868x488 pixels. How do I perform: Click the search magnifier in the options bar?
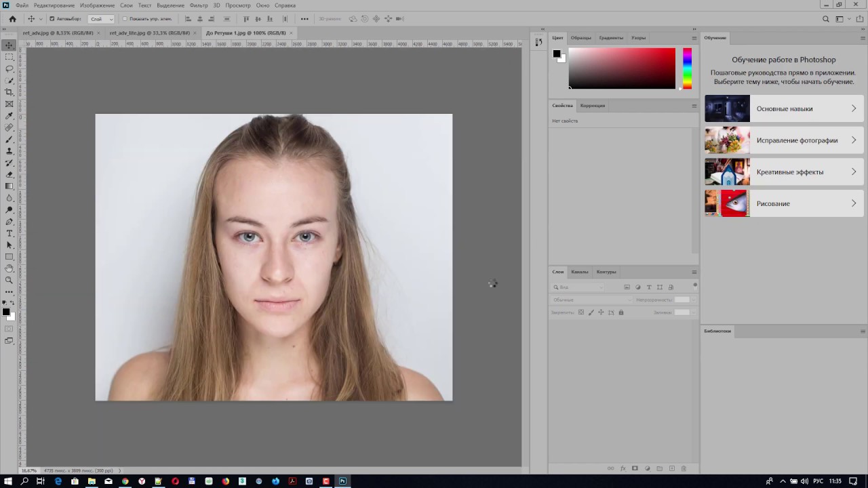pos(825,19)
